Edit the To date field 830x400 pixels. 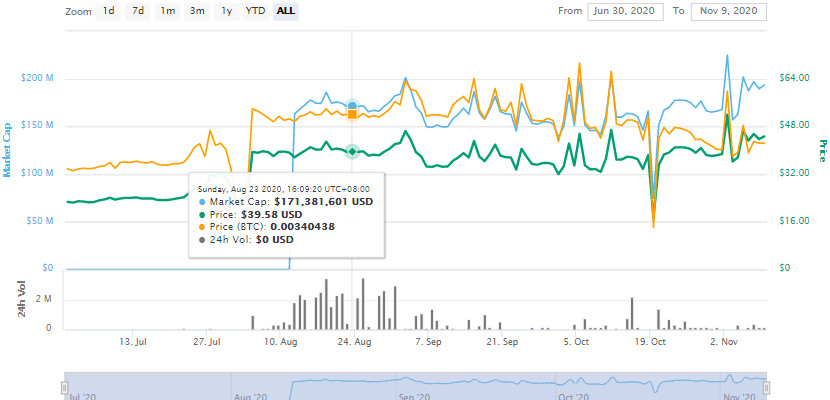coord(729,11)
